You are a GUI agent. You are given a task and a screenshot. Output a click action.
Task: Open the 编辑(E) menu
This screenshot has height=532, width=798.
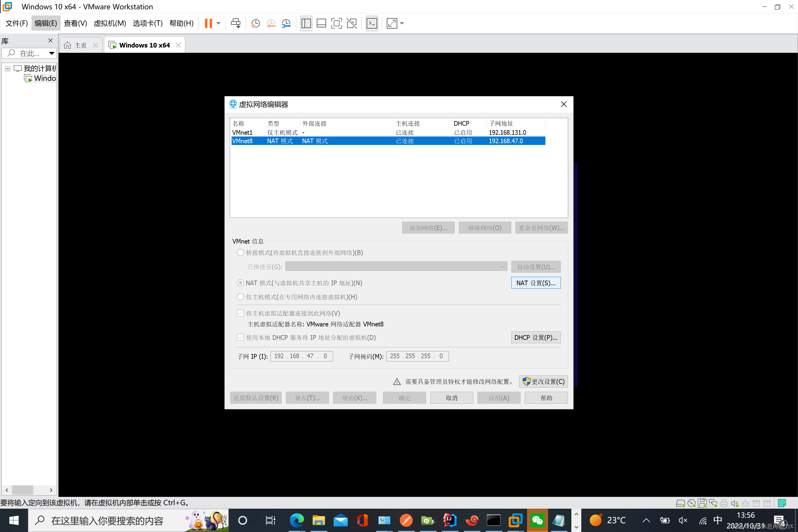click(46, 23)
